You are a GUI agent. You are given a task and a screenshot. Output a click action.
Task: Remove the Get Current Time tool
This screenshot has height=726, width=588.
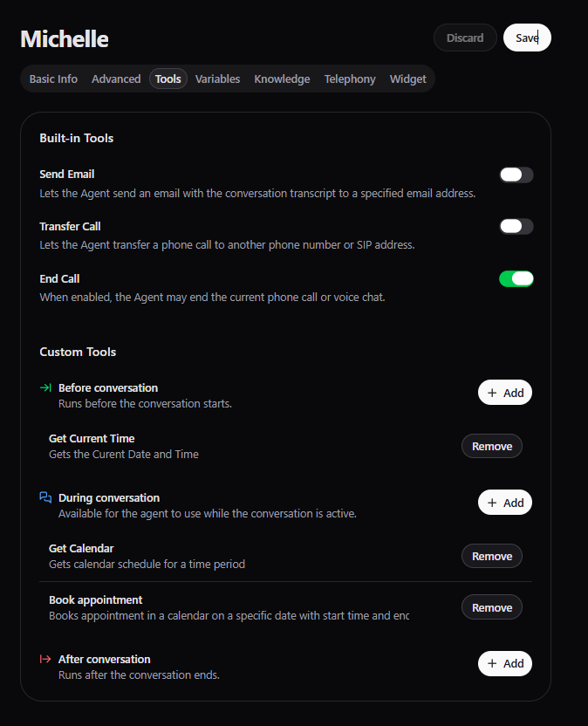tap(492, 446)
